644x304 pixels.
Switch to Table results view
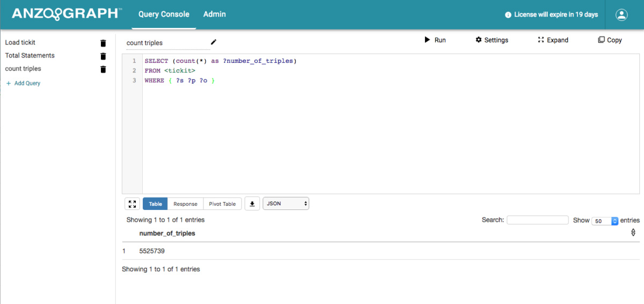(x=155, y=204)
